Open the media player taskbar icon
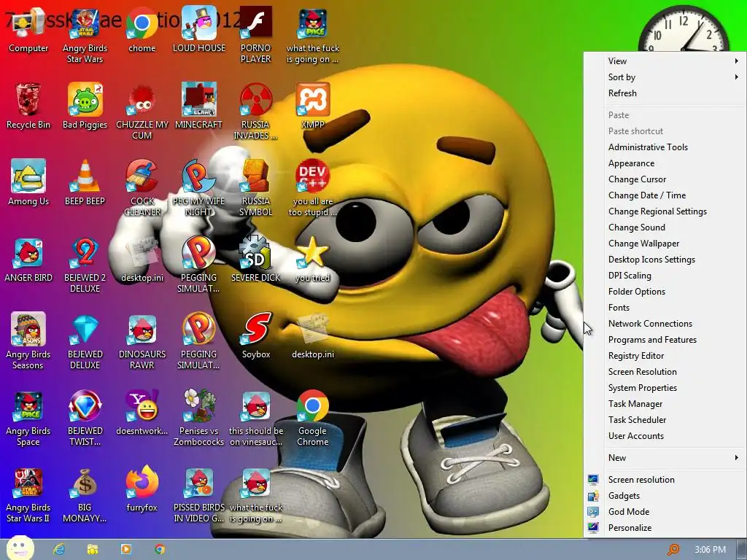The image size is (747, 560). click(x=126, y=549)
